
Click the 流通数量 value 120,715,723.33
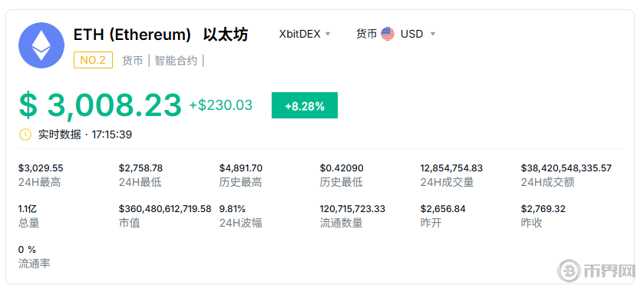(x=352, y=209)
